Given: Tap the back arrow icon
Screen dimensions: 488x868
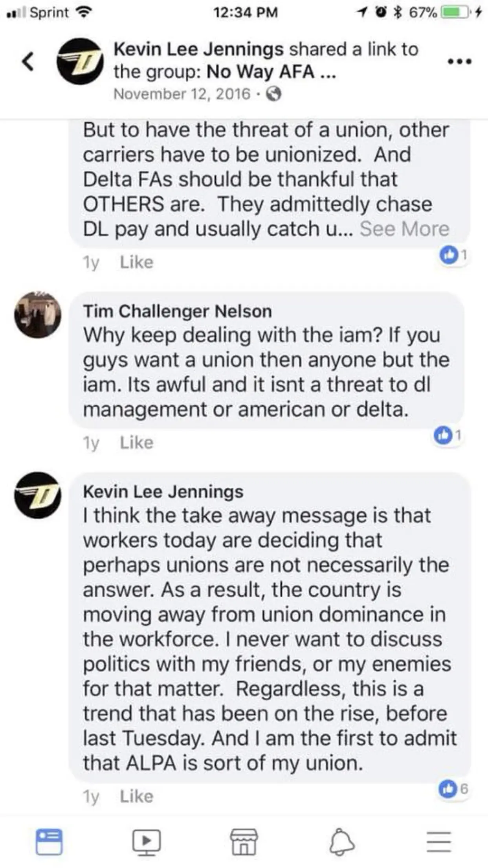Looking at the screenshot, I should [x=28, y=62].
